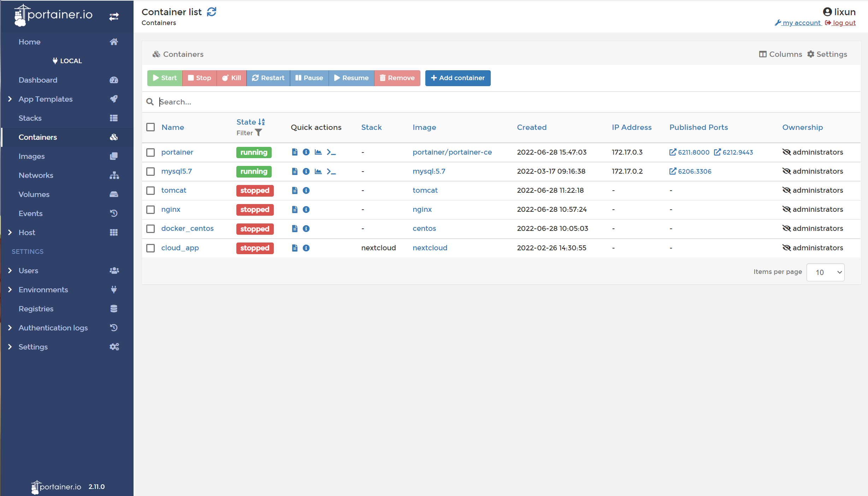Screen dimensions: 868x496
Task: Open the Items per page dropdown
Action: 825,272
